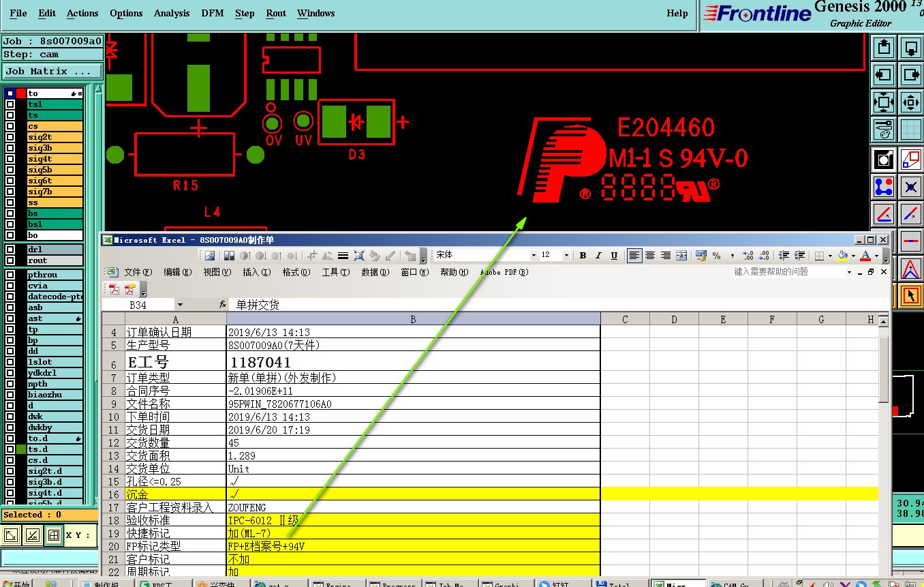Toggle the rout layer checkbox

point(10,260)
